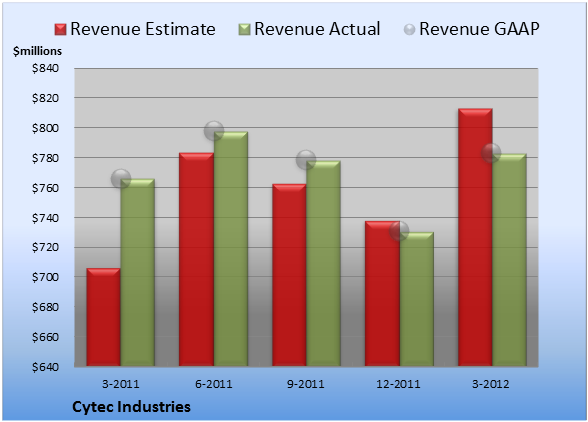Click the '$840' y-axis value
588x422 pixels.
pos(45,68)
